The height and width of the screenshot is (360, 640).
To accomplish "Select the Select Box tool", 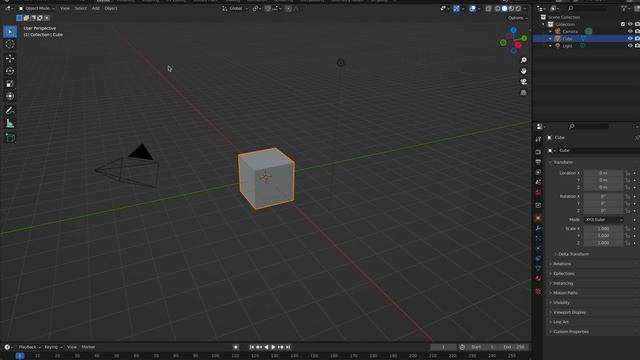I will (x=10, y=31).
